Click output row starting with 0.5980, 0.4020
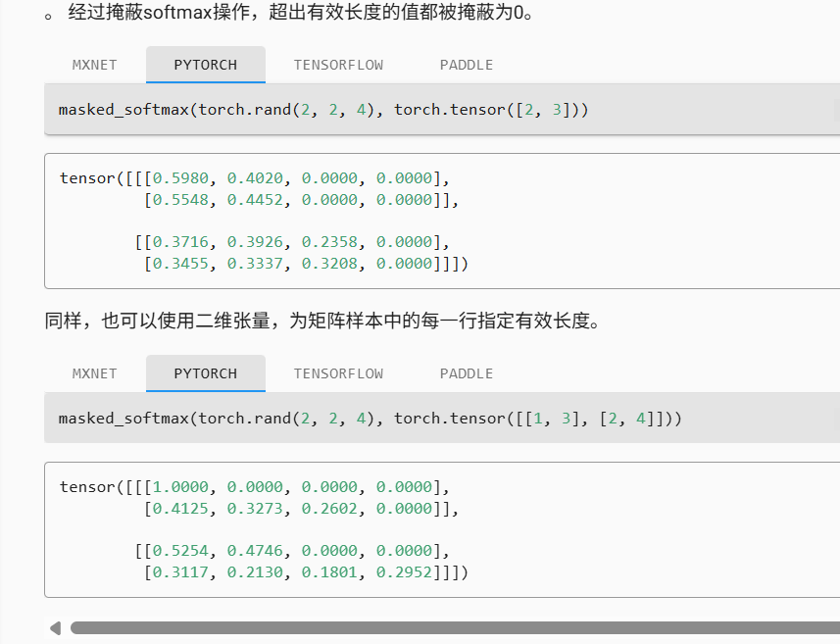 255,177
